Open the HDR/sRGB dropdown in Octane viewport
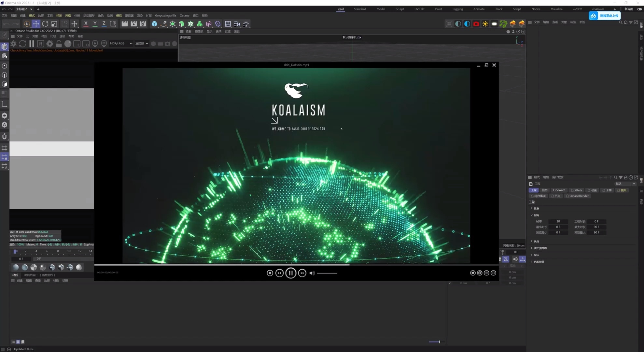The image size is (644, 352). point(121,43)
